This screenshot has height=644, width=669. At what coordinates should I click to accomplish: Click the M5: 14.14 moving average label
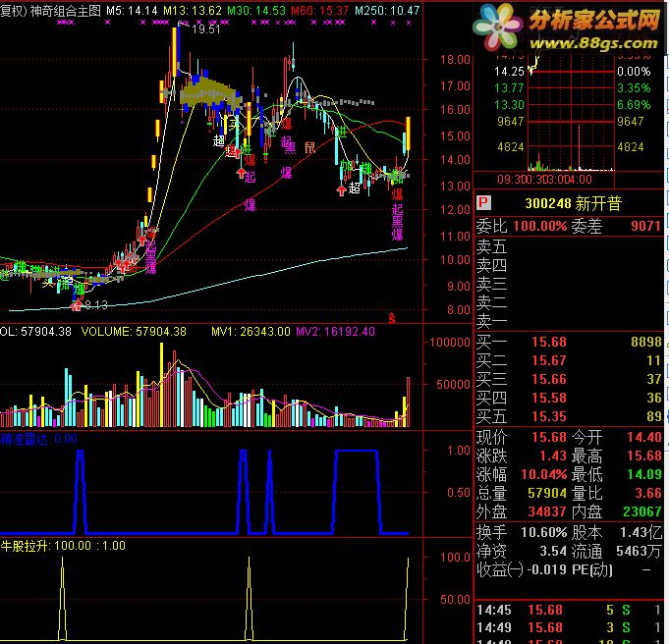132,11
